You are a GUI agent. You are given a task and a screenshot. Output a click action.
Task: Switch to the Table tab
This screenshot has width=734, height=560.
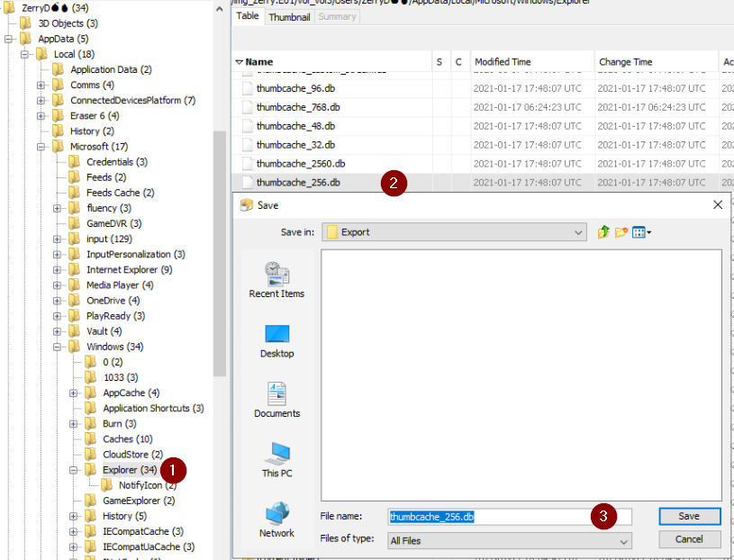pos(247,16)
